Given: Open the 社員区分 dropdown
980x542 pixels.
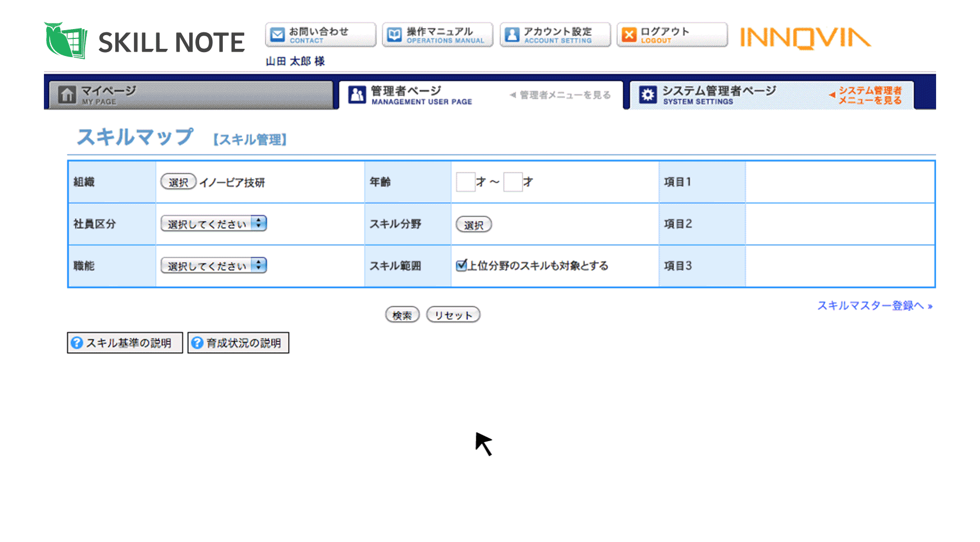Looking at the screenshot, I should pos(213,223).
